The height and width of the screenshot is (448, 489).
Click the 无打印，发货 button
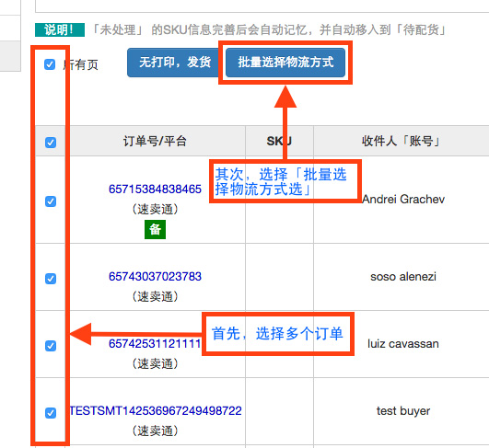pos(175,63)
